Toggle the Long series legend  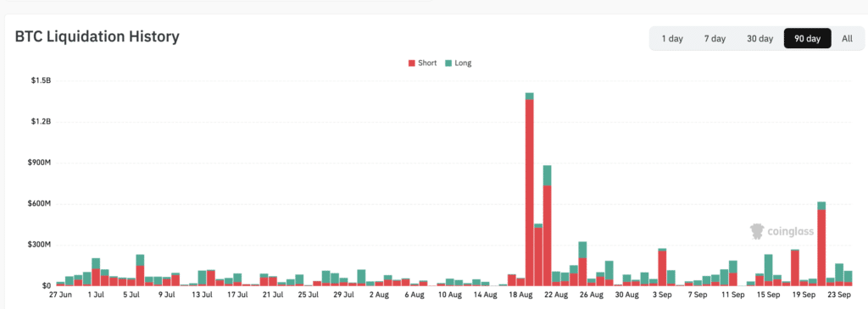click(x=458, y=63)
